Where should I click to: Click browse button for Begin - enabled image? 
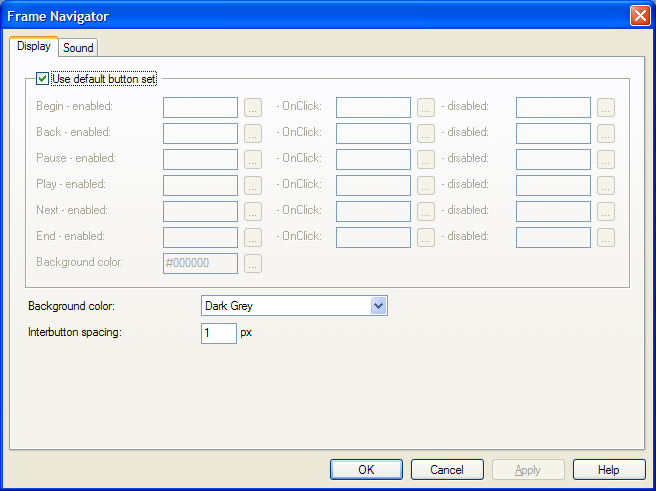[253, 107]
